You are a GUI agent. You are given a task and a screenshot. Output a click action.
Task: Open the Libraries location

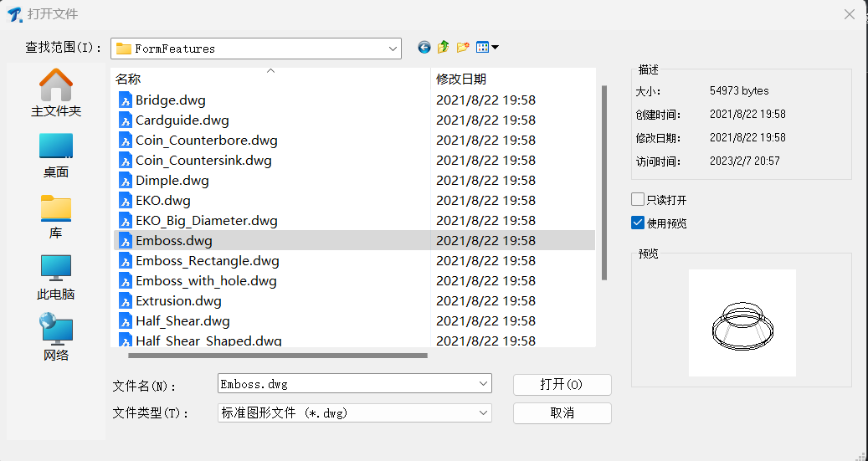point(56,216)
